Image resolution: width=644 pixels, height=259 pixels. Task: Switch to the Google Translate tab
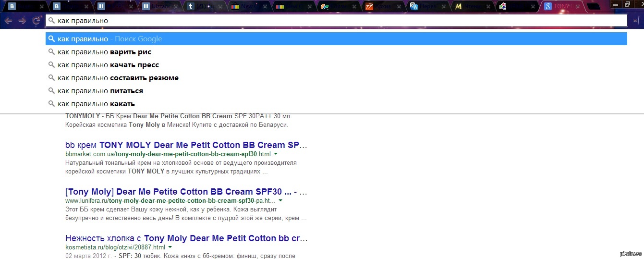coord(427,6)
